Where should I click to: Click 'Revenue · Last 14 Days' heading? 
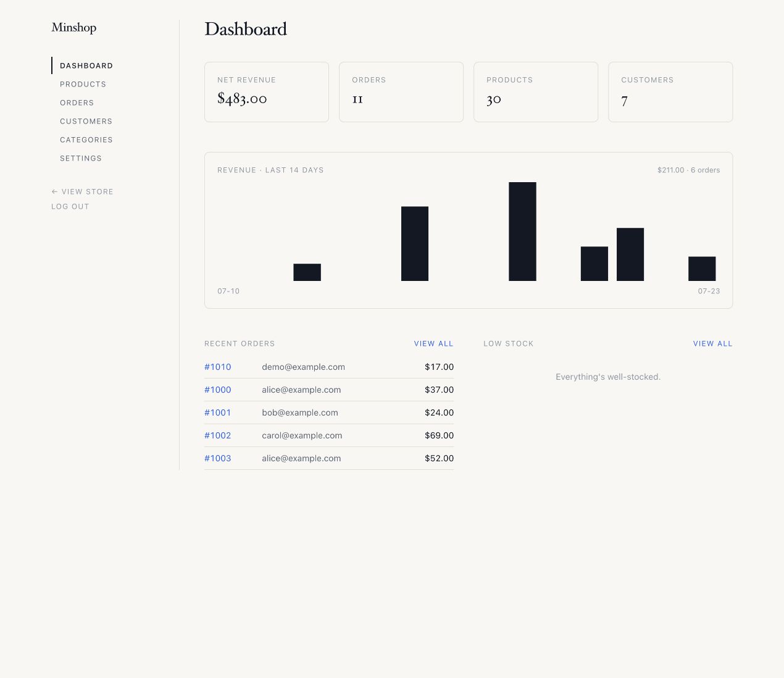tap(270, 170)
